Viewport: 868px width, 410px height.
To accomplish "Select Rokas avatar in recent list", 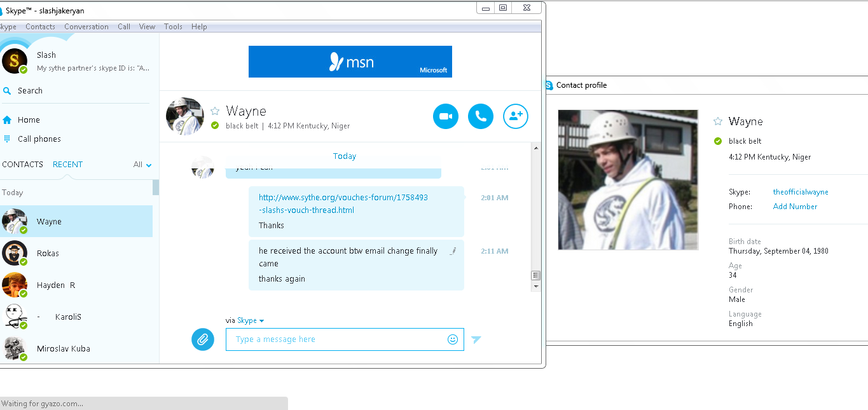I will tap(15, 253).
